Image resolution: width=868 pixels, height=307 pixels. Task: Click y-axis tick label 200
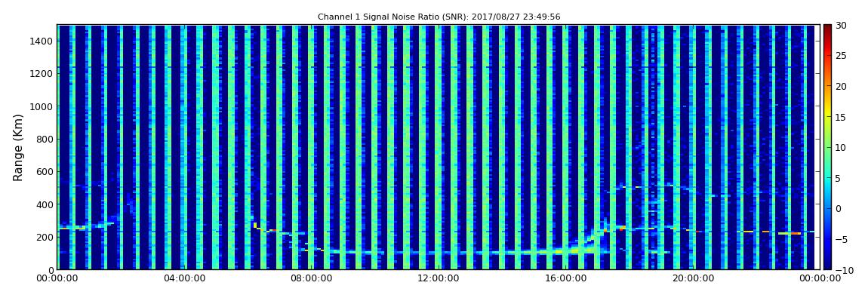45,237
